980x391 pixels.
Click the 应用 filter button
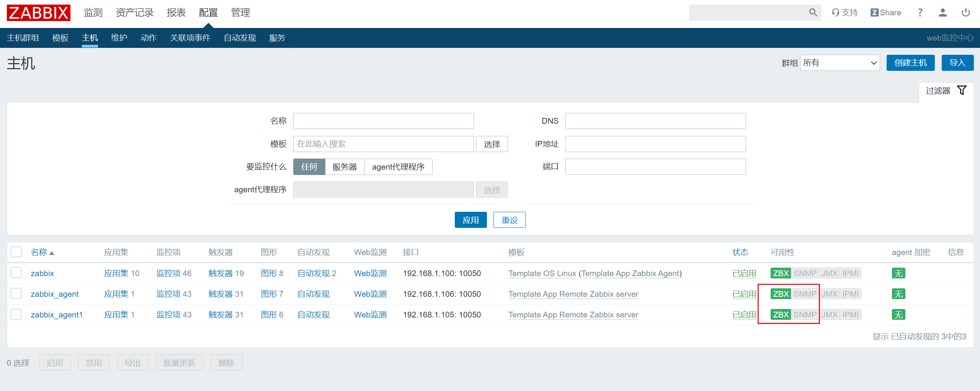(x=471, y=220)
